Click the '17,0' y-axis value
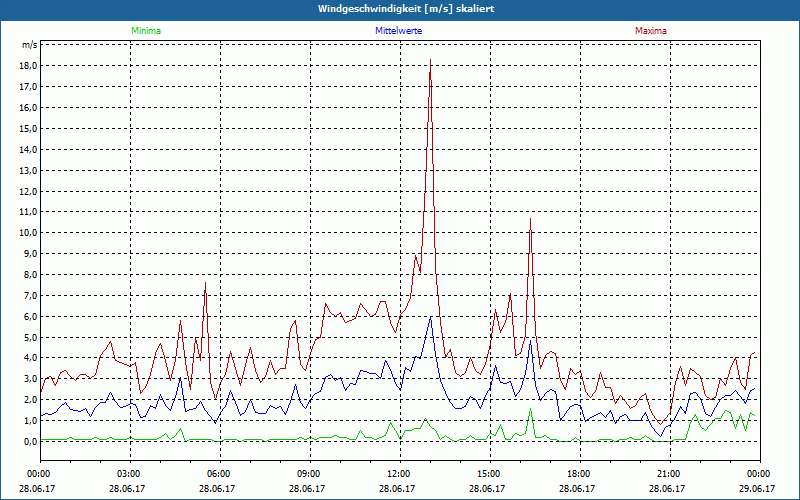The height and width of the screenshot is (500, 800). pos(29,87)
